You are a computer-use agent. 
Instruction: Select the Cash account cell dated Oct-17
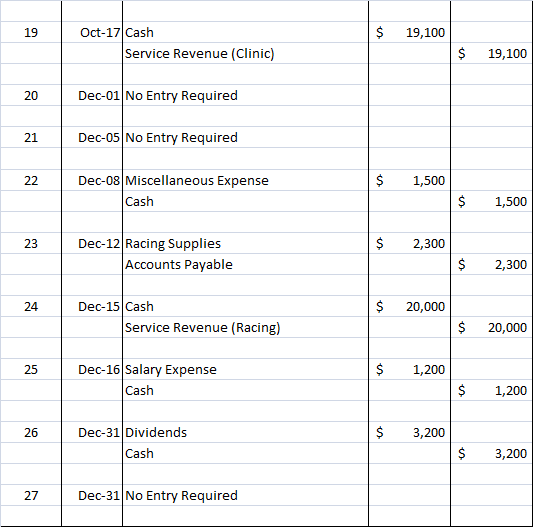[x=245, y=32]
